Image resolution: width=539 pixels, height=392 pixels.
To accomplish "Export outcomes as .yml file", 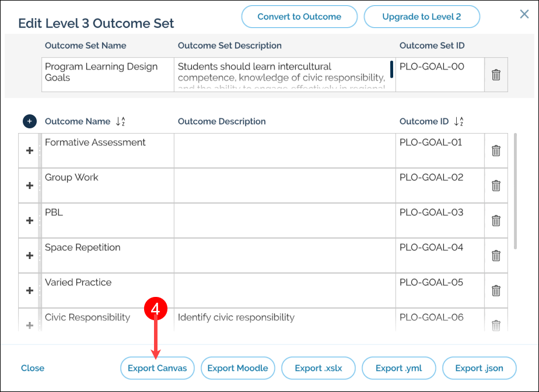I will tap(398, 368).
